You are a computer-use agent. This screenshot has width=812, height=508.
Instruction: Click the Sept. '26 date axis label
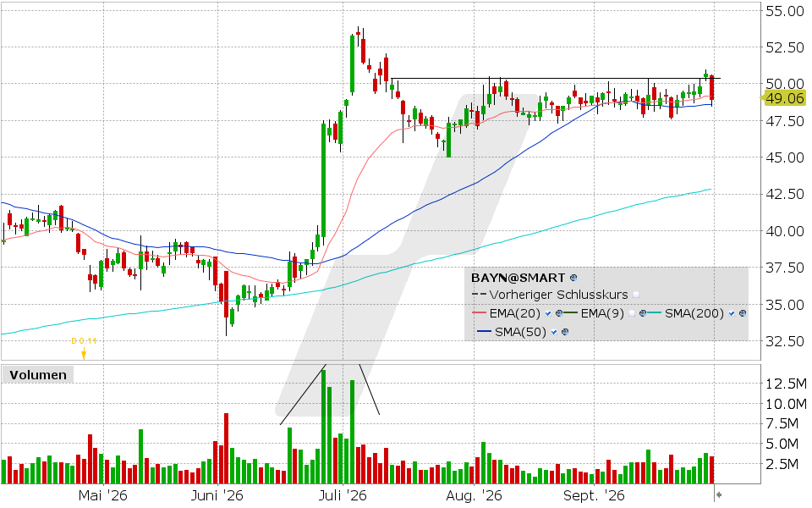(x=594, y=495)
